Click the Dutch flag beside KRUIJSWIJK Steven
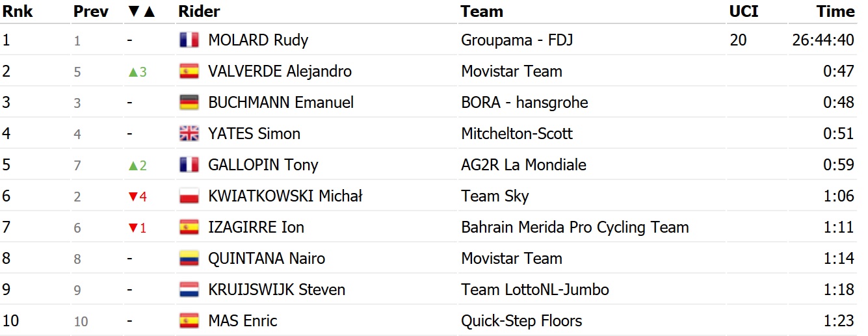 coord(189,290)
